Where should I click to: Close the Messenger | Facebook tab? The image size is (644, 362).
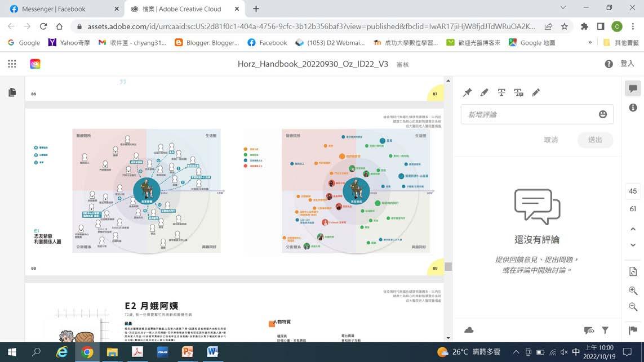[116, 8]
